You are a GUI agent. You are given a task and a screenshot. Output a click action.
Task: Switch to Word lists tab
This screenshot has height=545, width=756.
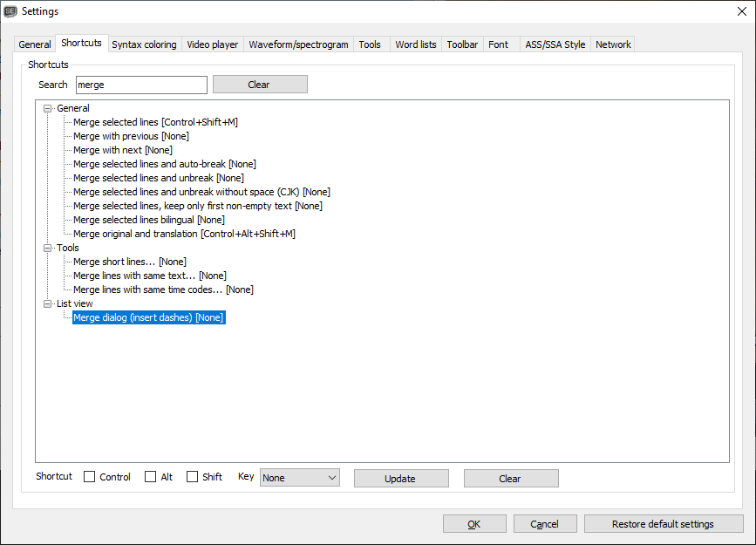[x=416, y=44]
